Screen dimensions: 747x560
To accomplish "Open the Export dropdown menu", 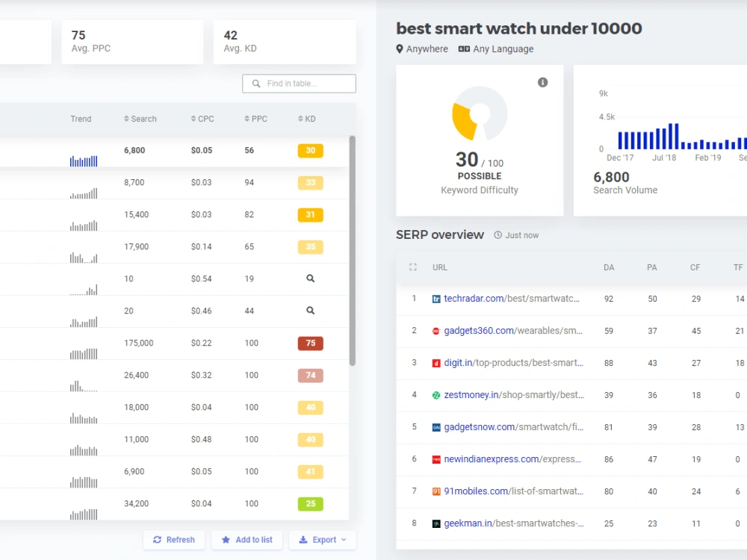I will coord(323,540).
